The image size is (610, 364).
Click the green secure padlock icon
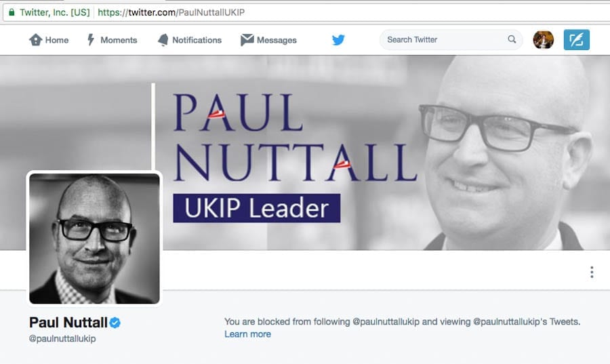tap(12, 12)
